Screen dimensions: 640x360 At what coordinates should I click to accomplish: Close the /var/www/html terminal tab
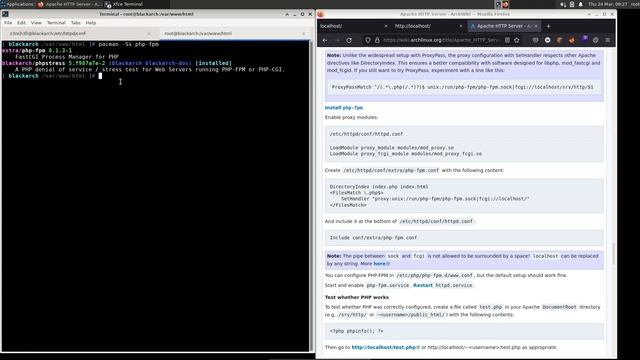304,33
